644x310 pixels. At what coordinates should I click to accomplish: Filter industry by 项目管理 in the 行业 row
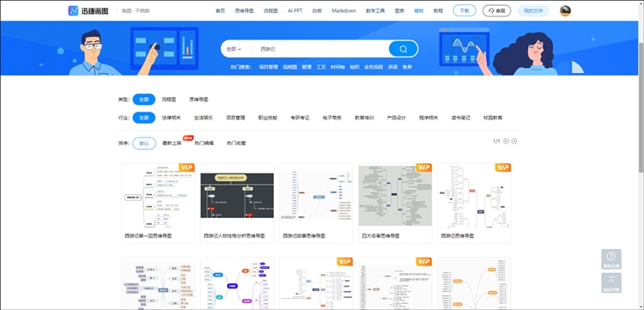pyautogui.click(x=235, y=118)
